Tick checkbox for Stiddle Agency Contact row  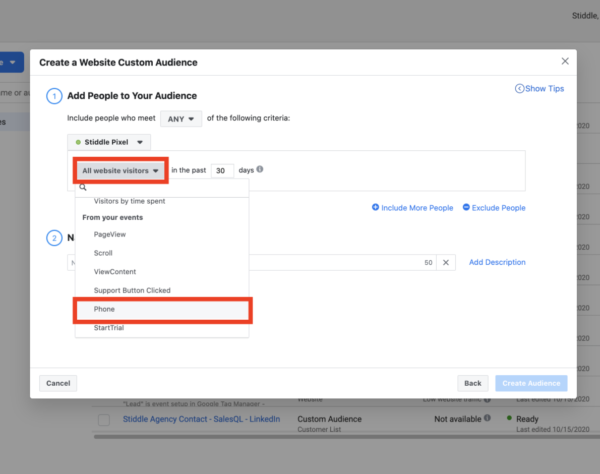point(104,420)
